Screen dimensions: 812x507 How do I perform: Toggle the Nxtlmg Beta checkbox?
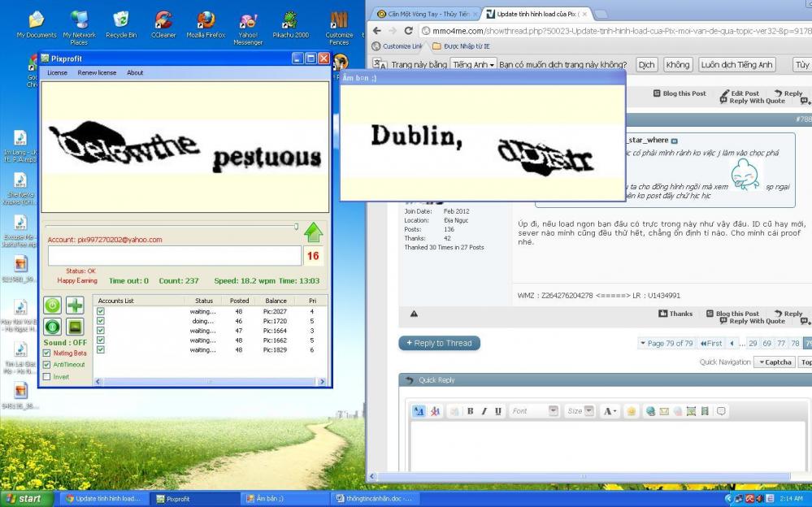point(46,353)
